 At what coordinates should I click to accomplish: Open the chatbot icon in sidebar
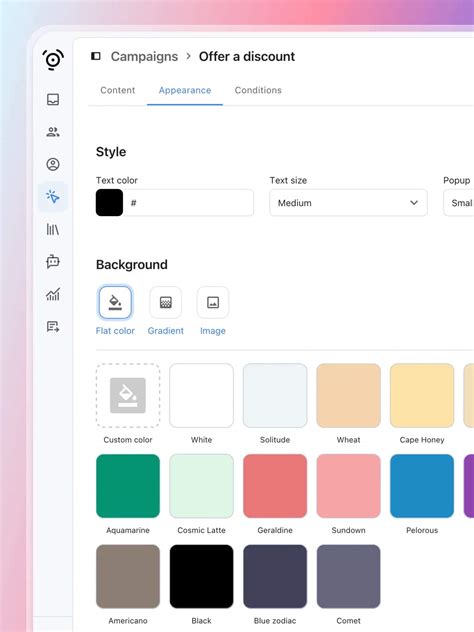pyautogui.click(x=53, y=262)
